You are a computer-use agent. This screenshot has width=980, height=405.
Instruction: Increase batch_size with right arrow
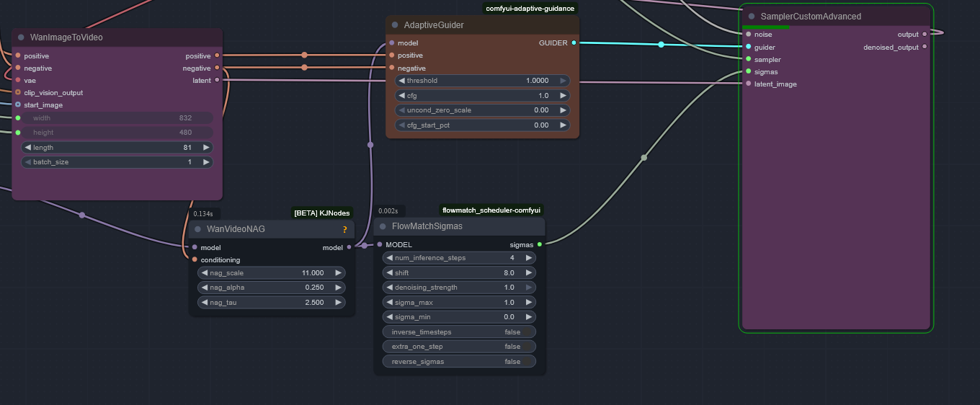pos(206,162)
